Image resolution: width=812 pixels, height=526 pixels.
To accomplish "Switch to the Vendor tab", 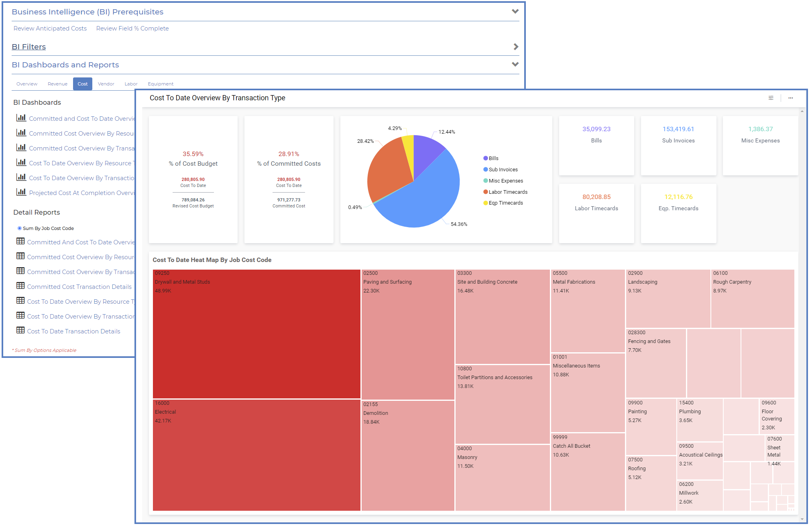I will coord(106,84).
